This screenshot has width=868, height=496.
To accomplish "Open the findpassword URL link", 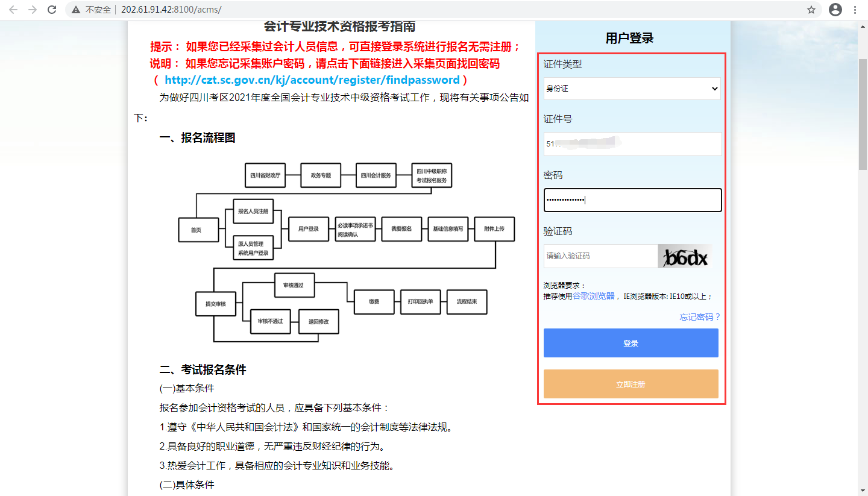I will pyautogui.click(x=312, y=80).
